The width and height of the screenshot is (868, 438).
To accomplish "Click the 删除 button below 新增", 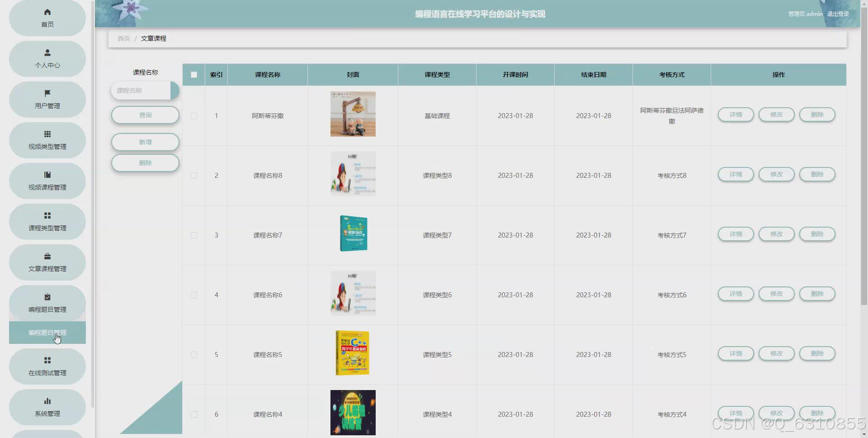I will click(145, 163).
